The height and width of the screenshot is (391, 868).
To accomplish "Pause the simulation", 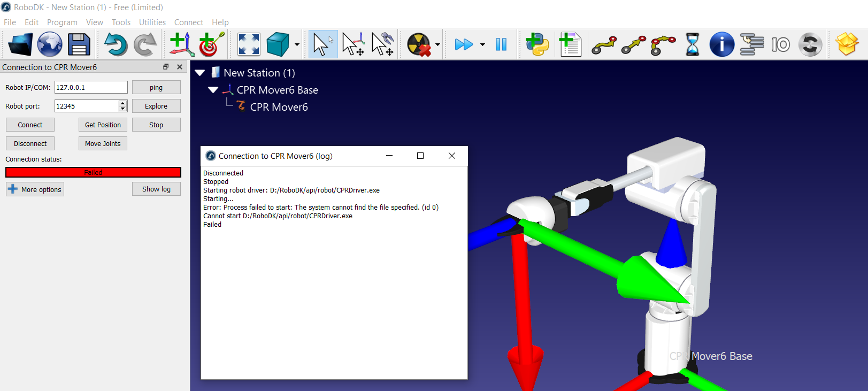I will [501, 44].
